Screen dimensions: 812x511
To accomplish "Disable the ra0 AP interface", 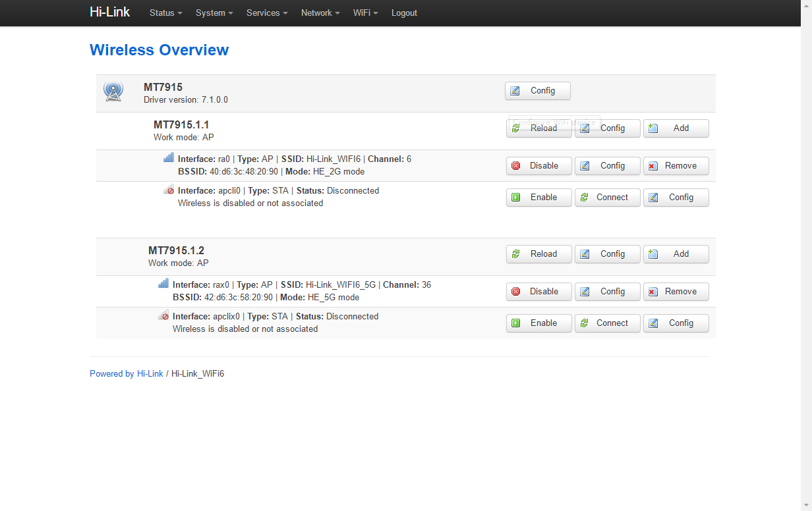I will (x=538, y=166).
